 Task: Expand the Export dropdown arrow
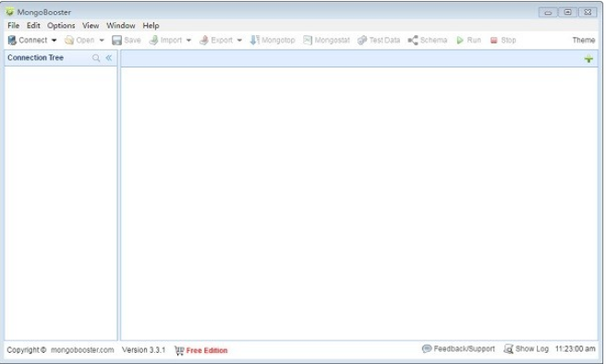tap(239, 41)
